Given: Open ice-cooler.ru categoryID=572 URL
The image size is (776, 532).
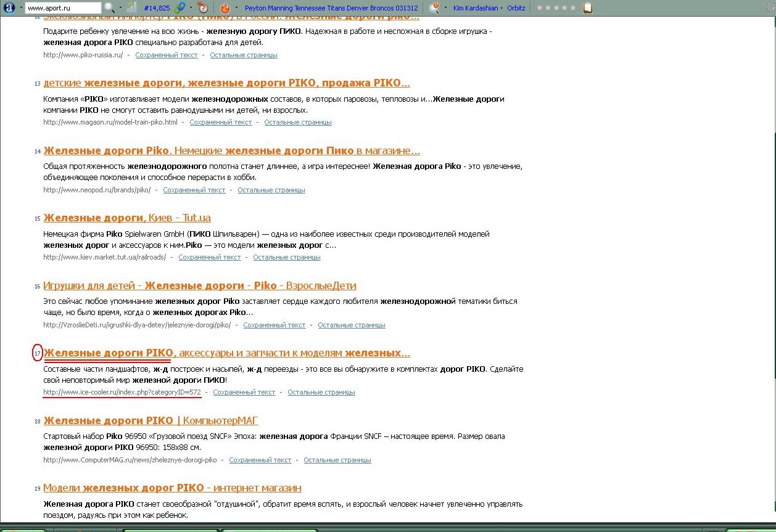Looking at the screenshot, I should (122, 392).
